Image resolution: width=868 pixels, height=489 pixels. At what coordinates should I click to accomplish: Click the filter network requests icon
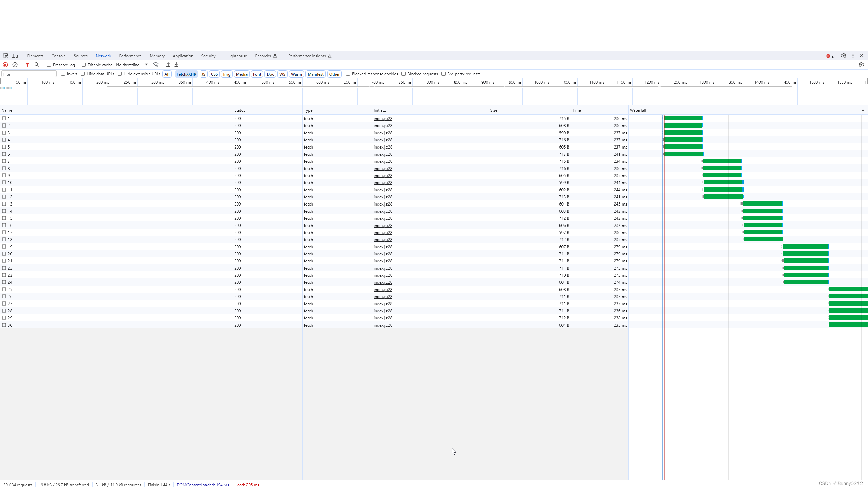point(27,65)
